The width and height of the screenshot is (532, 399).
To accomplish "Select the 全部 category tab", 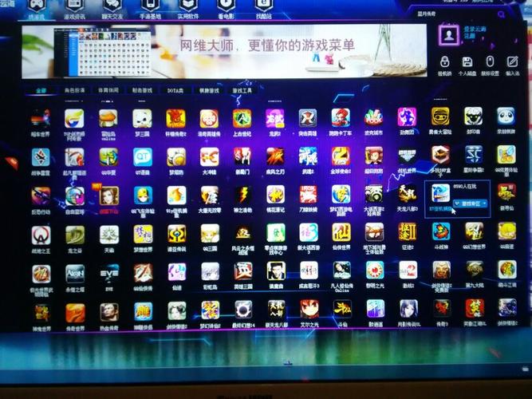I will (x=41, y=91).
